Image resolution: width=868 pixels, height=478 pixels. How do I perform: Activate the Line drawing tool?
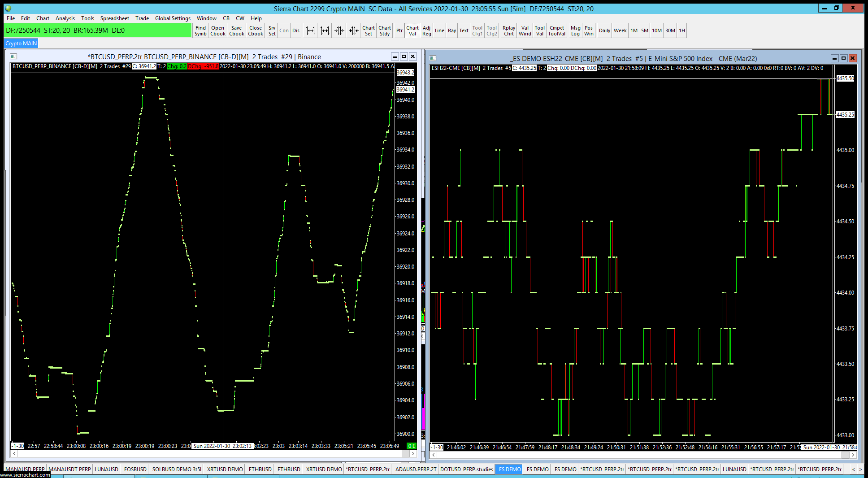(439, 30)
